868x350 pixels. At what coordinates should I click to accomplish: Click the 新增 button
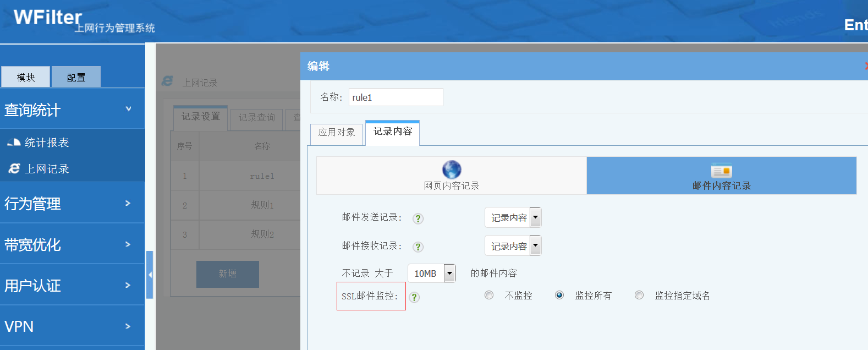227,274
